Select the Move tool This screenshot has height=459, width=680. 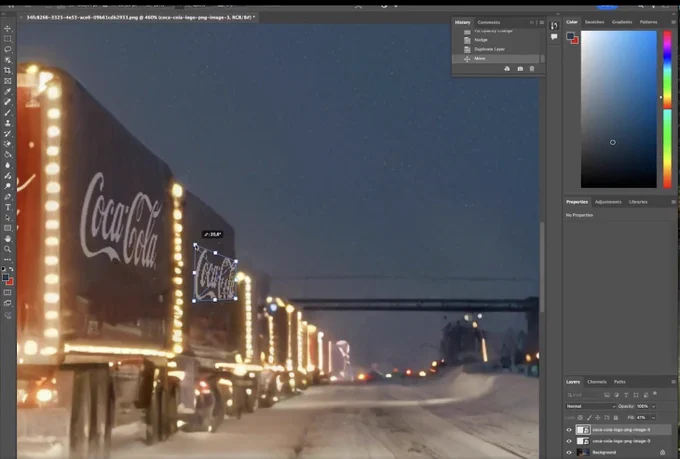coord(8,29)
